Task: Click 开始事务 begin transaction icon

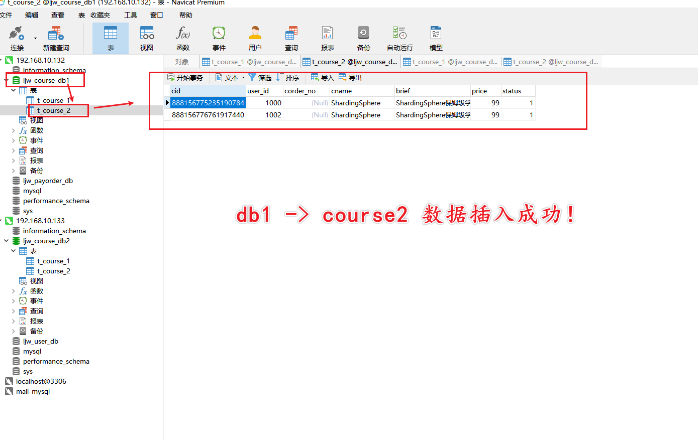Action: point(170,77)
